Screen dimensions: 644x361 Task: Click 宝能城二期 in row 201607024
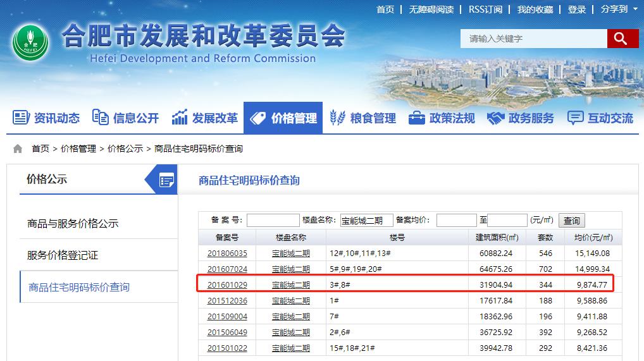pos(291,269)
